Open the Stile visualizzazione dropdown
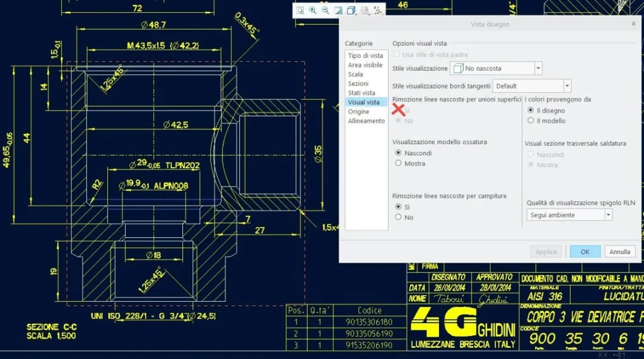 click(538, 68)
